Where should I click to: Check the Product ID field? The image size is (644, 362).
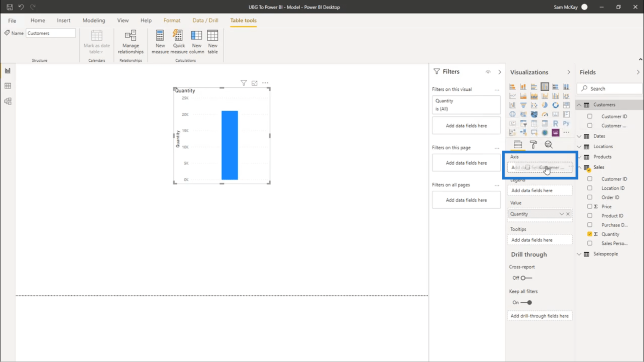click(x=590, y=216)
